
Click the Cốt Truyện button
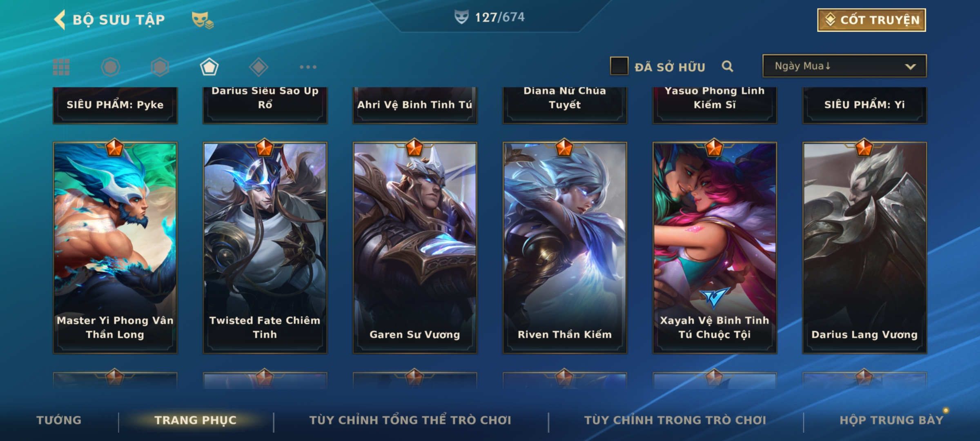[871, 20]
